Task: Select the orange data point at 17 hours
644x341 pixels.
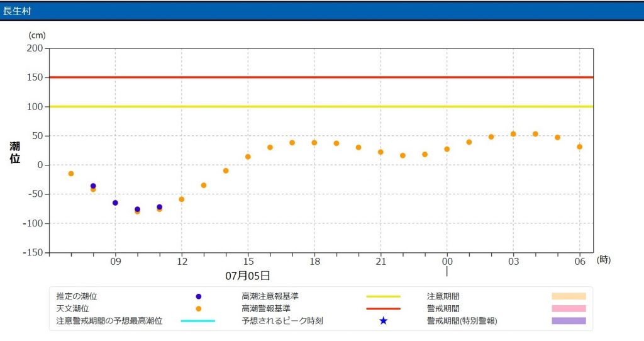Action: (292, 143)
